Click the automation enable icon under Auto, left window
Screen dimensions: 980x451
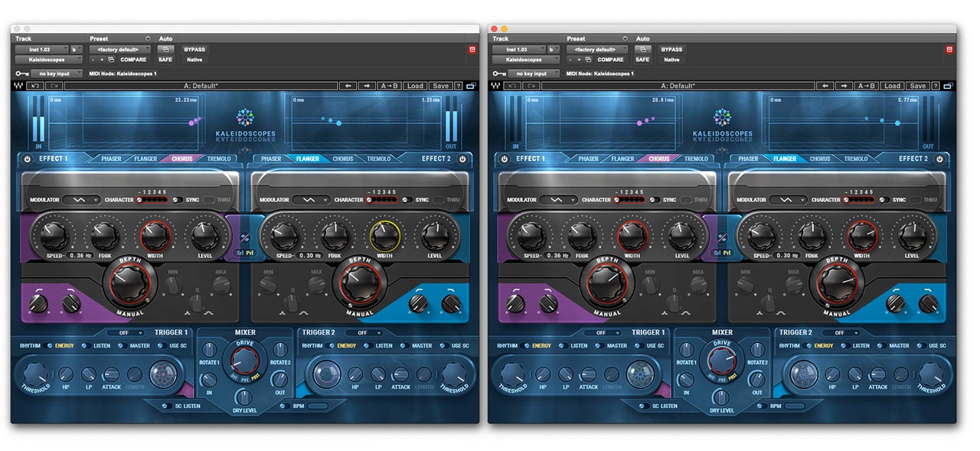click(x=165, y=49)
